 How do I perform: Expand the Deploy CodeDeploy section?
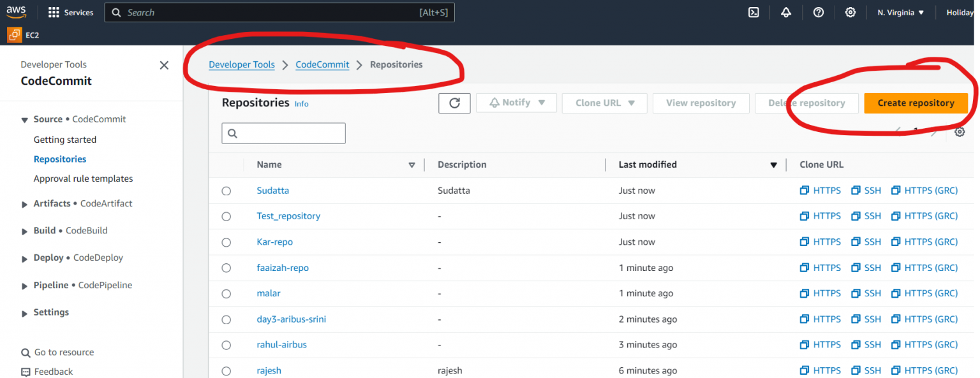[25, 259]
